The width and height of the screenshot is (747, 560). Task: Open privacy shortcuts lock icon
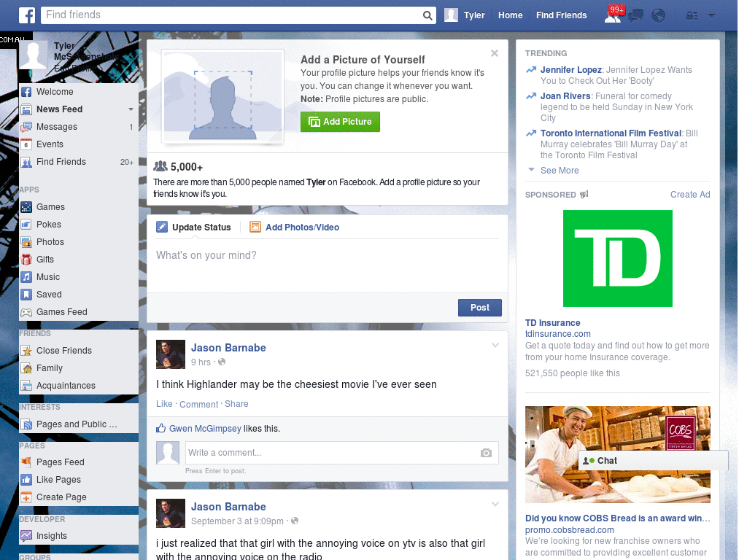(692, 16)
